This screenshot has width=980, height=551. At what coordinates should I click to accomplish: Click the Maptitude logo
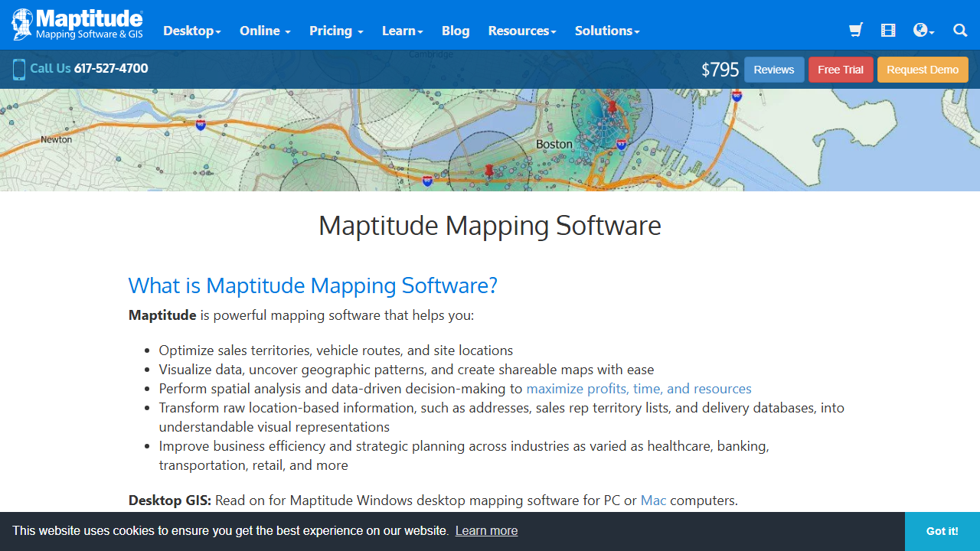[77, 24]
